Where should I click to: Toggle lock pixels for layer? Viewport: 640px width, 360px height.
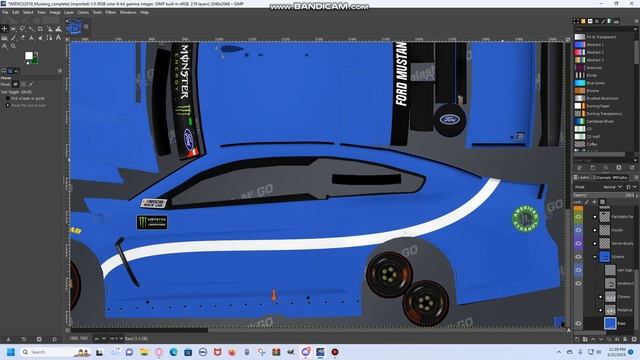point(587,202)
